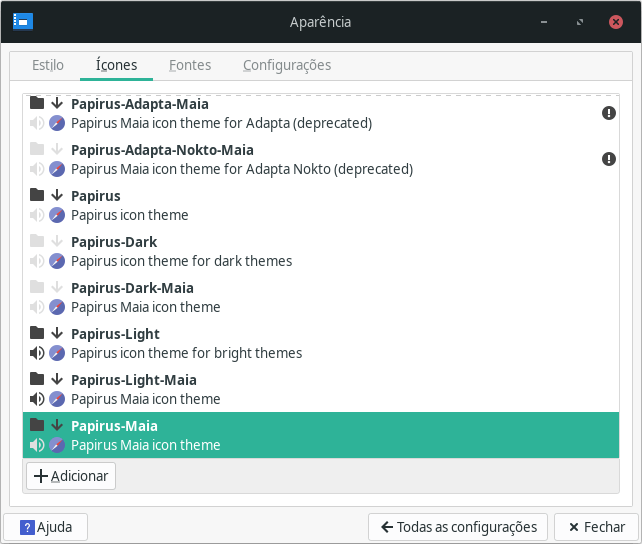Close the Aparência window with red button
This screenshot has width=642, height=544.
click(x=616, y=22)
